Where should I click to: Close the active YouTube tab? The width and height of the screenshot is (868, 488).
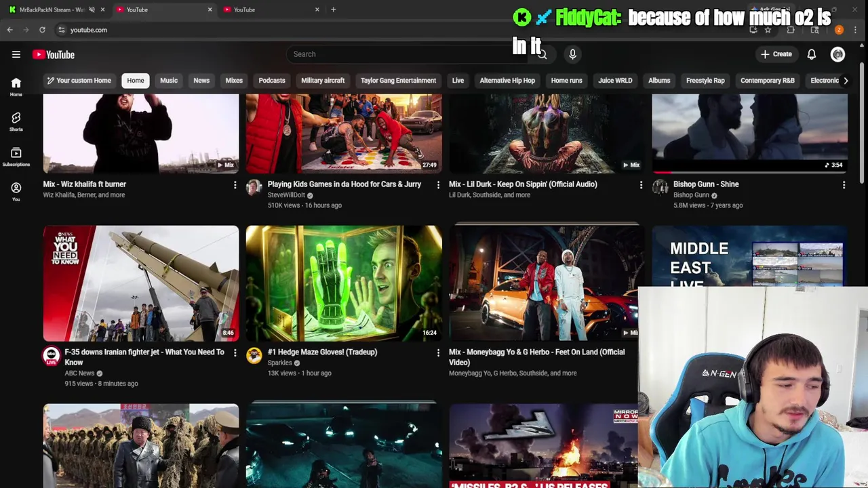(210, 9)
